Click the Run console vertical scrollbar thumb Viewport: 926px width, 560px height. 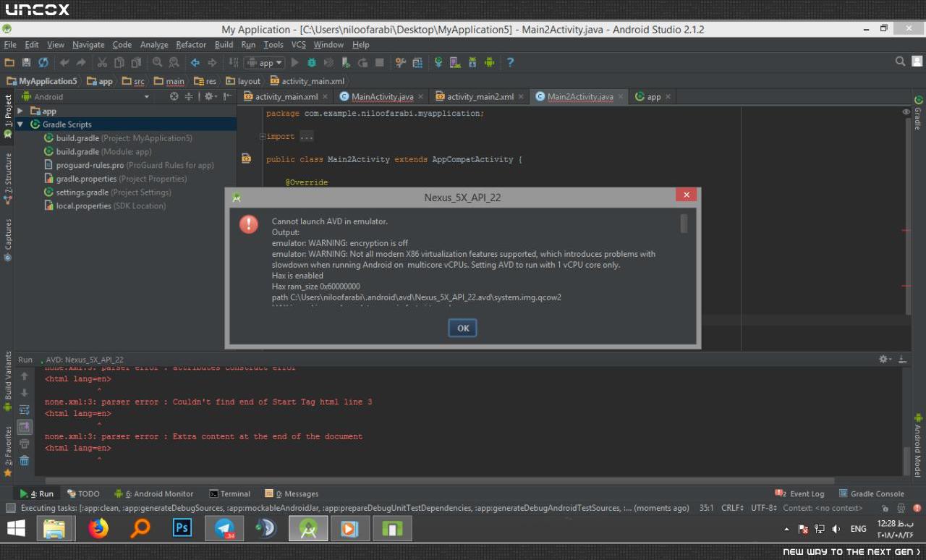906,461
